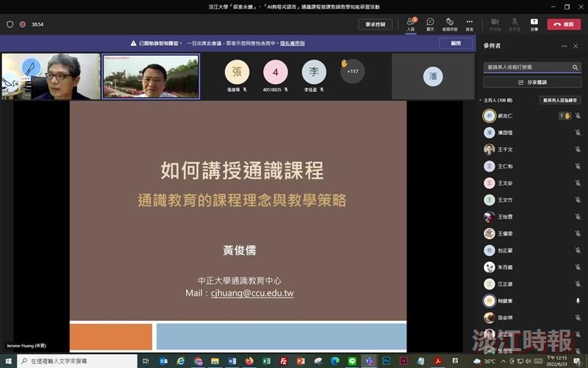Click muted mic icon beside 王千文
The image size is (588, 368).
[x=578, y=149]
